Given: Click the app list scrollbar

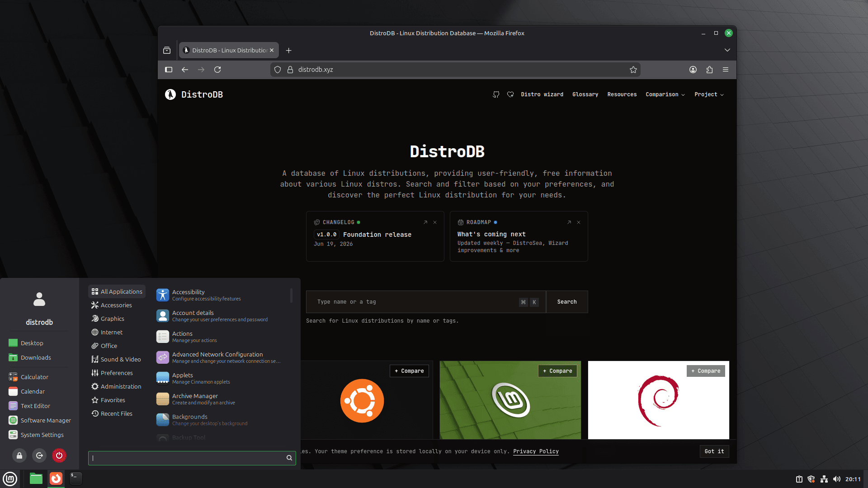Looking at the screenshot, I should click(291, 296).
